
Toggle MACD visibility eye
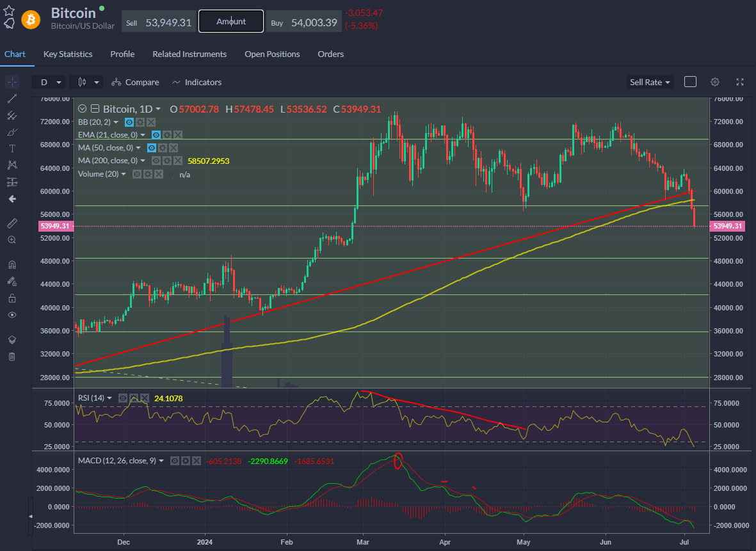[x=175, y=461]
